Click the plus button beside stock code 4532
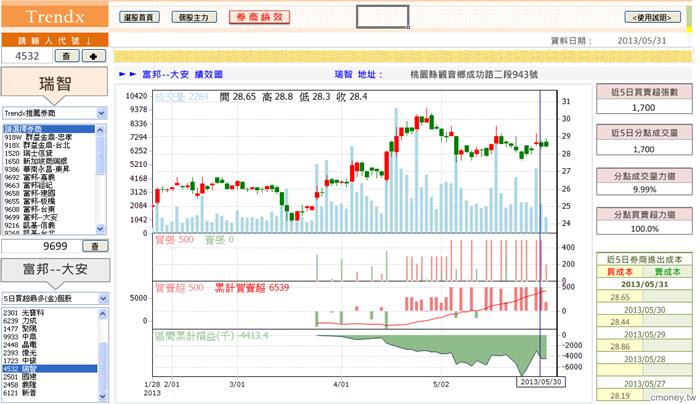Screen dimensions: 700x404 (93, 56)
